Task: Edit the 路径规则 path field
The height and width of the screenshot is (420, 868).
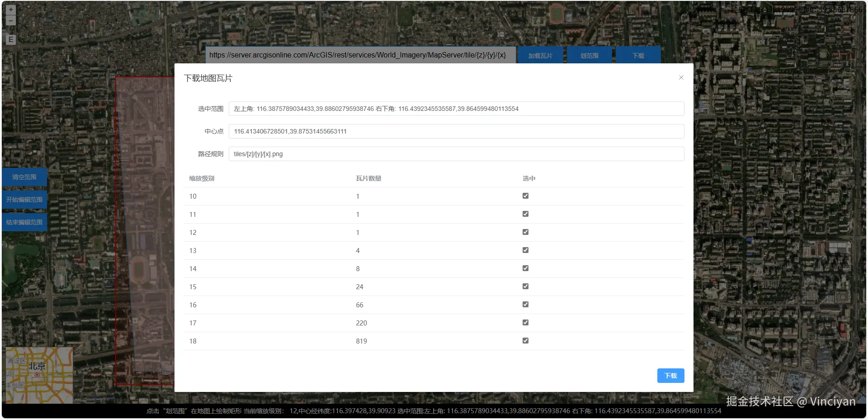Action: 456,154
